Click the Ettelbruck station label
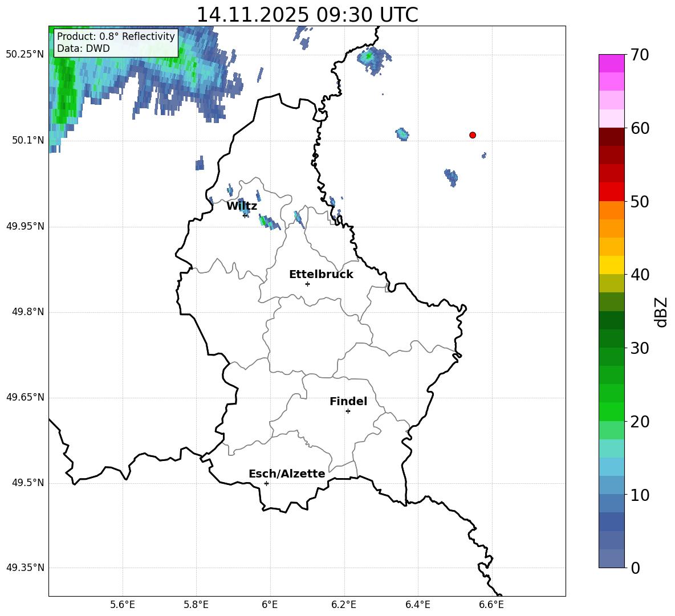The image size is (675, 616). [x=321, y=275]
